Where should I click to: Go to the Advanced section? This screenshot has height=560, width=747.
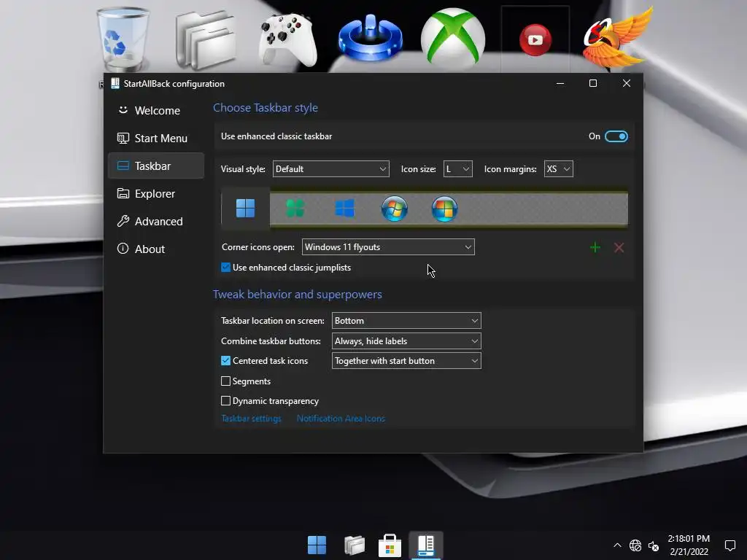[x=156, y=222]
